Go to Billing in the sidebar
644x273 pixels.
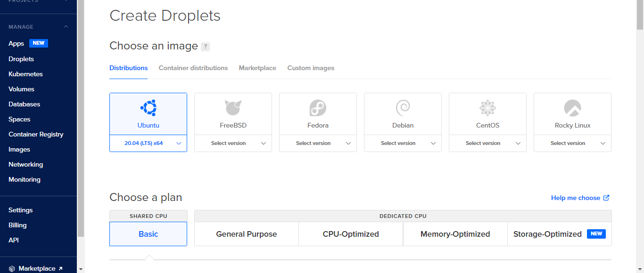pyautogui.click(x=17, y=225)
